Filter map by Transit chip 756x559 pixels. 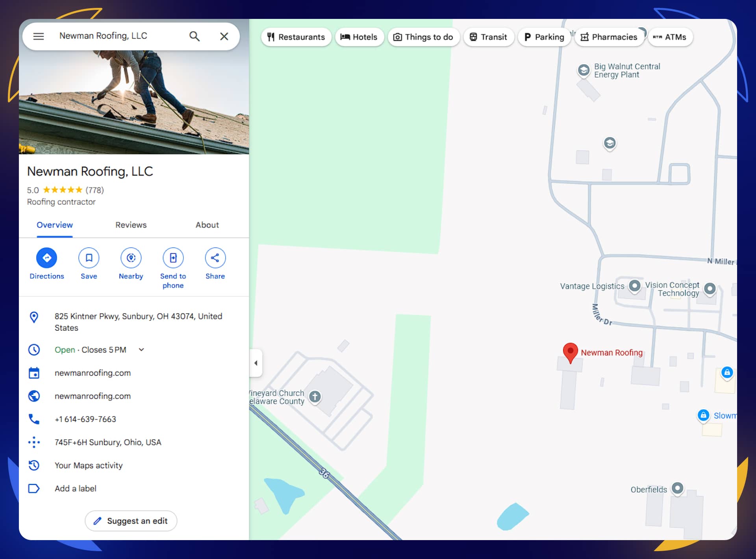click(x=489, y=37)
